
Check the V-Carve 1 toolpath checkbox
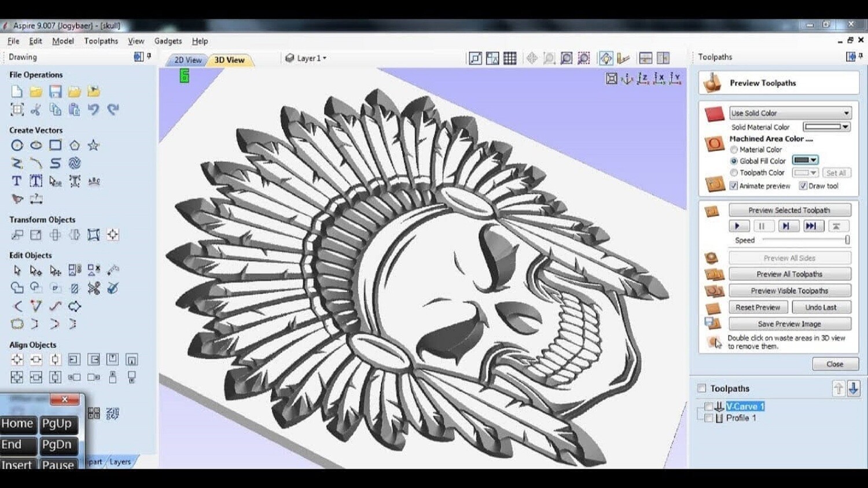[x=708, y=406]
